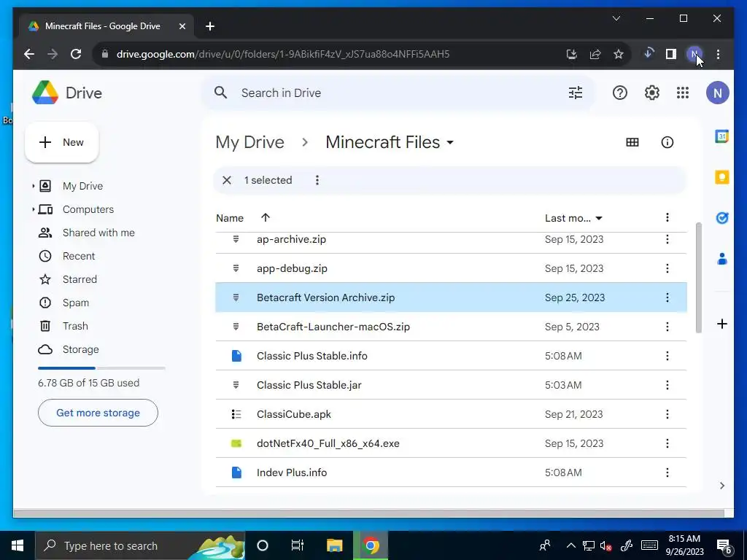Screen dimensions: 747x560
Task: Open Windows Start menu
Action: (18, 545)
